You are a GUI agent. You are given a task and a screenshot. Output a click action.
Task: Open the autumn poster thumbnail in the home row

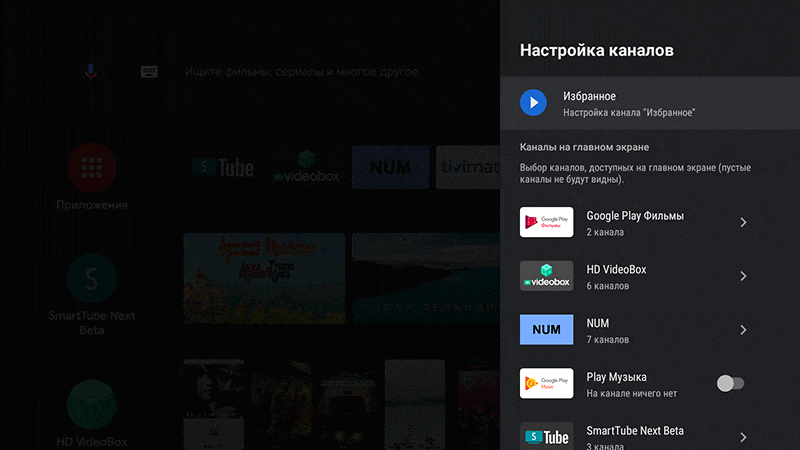coord(264,278)
